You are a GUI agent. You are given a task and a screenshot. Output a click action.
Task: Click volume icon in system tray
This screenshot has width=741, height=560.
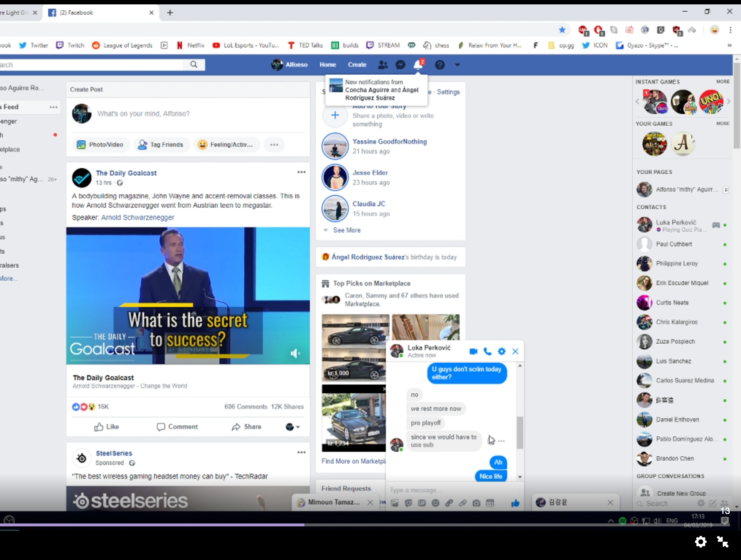point(657,521)
